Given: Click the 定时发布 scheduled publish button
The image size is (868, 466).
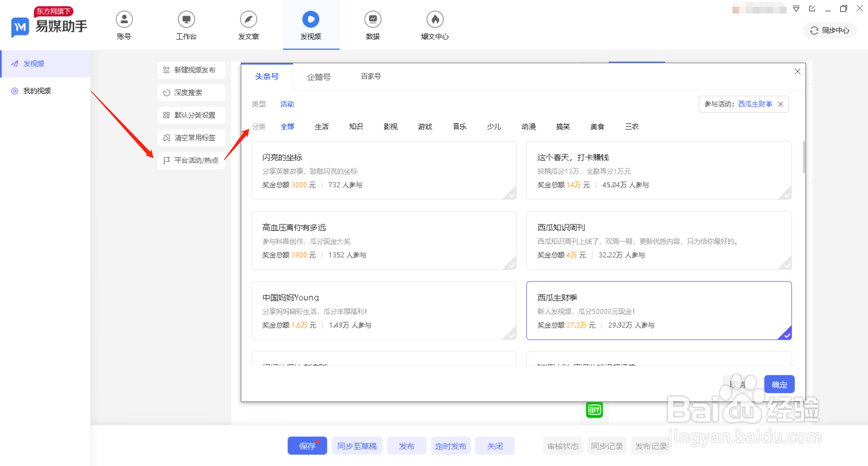Looking at the screenshot, I should tap(451, 446).
